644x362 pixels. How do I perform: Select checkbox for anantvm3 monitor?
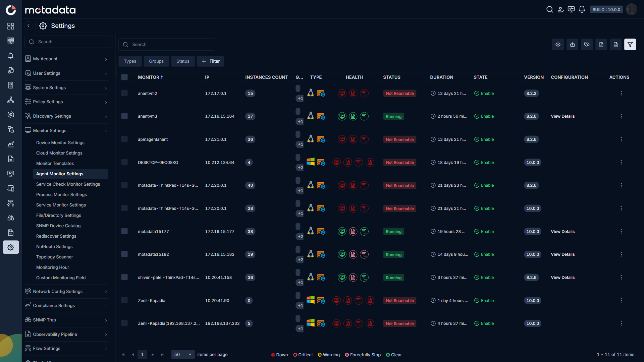124,116
